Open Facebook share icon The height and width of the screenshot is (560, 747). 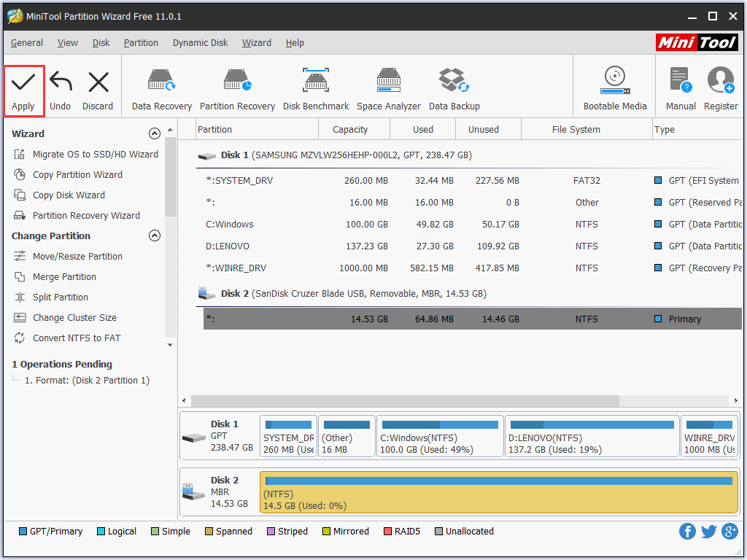tap(687, 531)
